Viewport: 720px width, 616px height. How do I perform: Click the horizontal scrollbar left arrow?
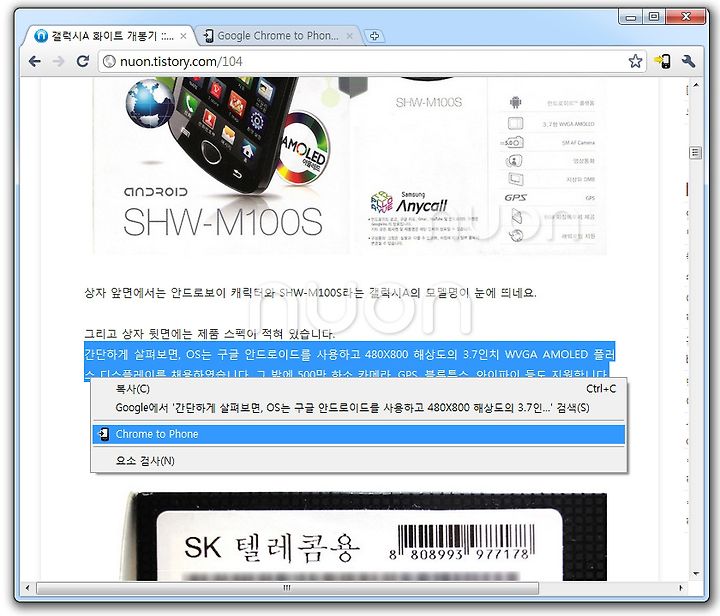pos(28,588)
